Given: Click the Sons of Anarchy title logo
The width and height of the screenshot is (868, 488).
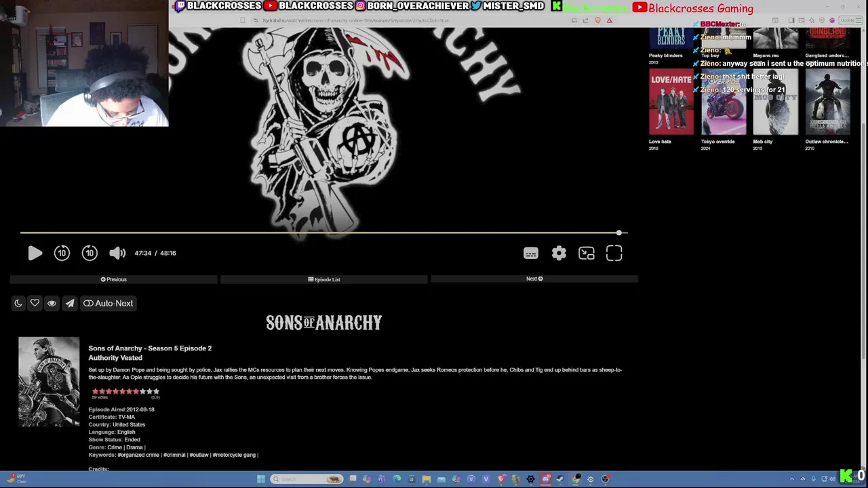Looking at the screenshot, I should 324,323.
